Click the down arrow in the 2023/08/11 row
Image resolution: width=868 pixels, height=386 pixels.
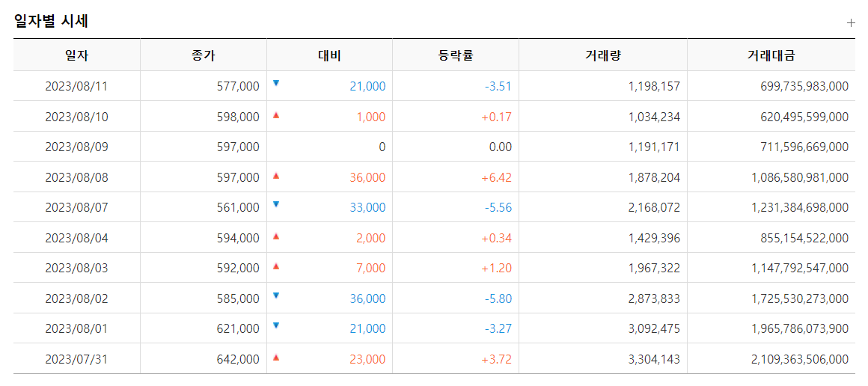pyautogui.click(x=276, y=83)
